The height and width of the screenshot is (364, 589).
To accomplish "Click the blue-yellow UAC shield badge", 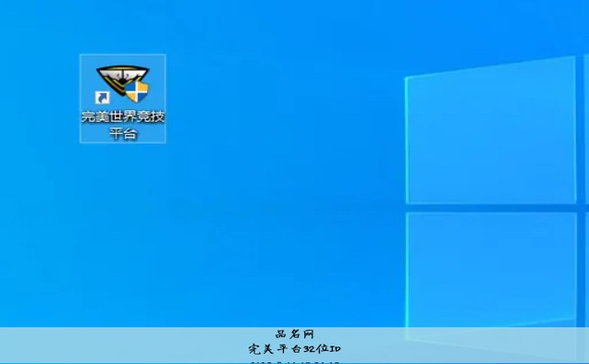I will (137, 91).
